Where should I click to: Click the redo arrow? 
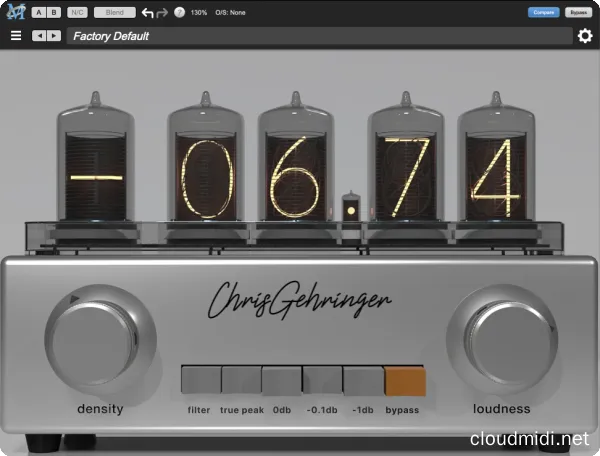pos(163,13)
